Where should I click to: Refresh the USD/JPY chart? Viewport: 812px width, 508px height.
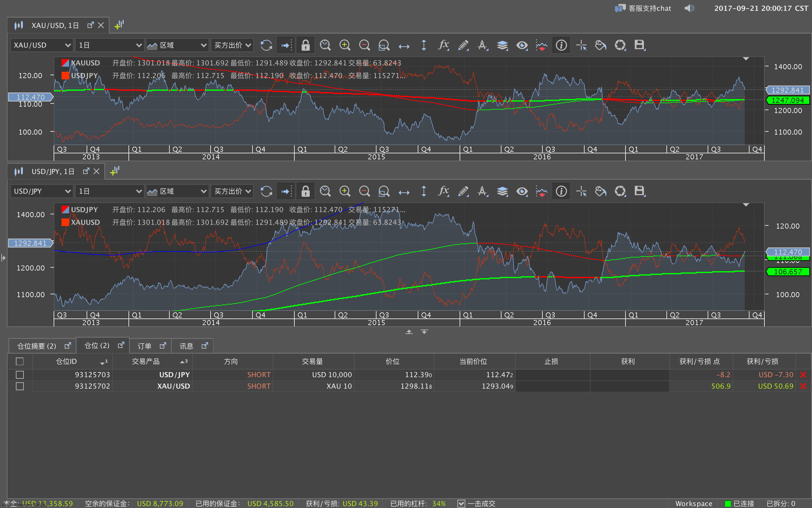tap(266, 191)
